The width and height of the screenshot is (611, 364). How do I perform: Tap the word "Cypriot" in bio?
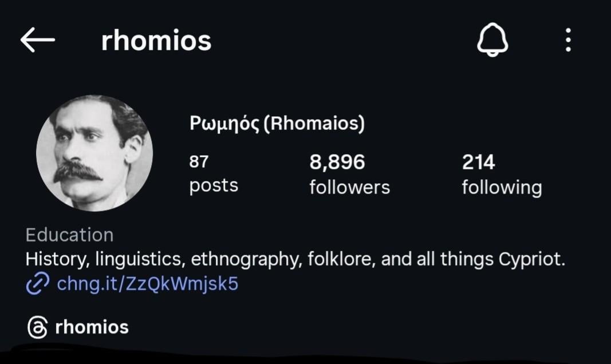tap(531, 259)
